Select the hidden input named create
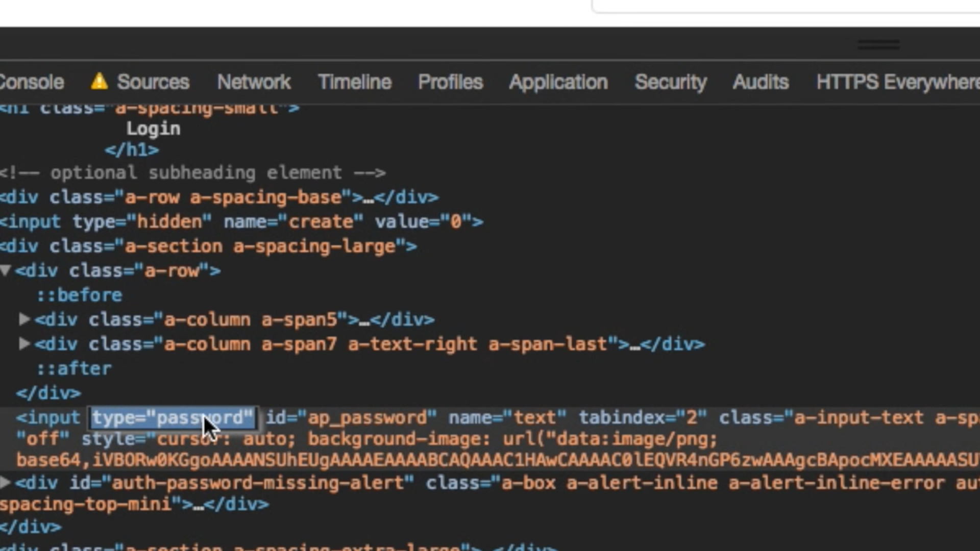This screenshot has height=551, width=980. tap(241, 222)
